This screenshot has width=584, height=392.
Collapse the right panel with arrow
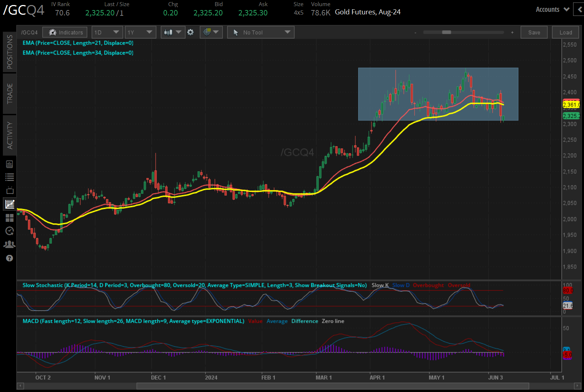coord(579,10)
